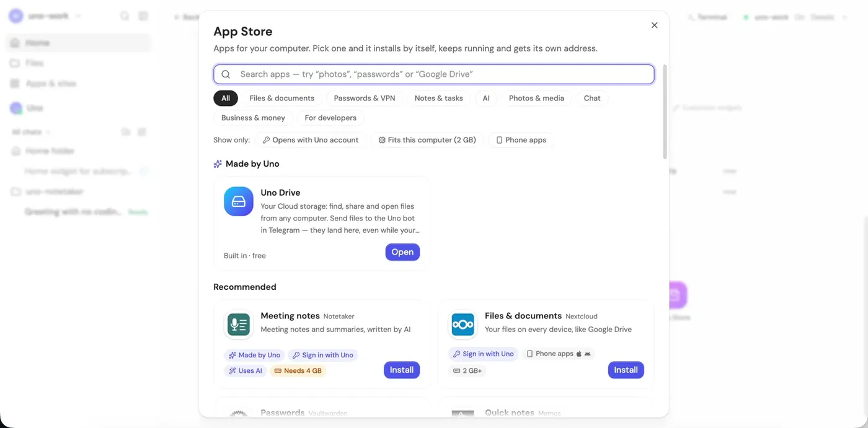This screenshot has width=868, height=428.
Task: Toggle the Opens with Uno account filter
Action: [311, 140]
